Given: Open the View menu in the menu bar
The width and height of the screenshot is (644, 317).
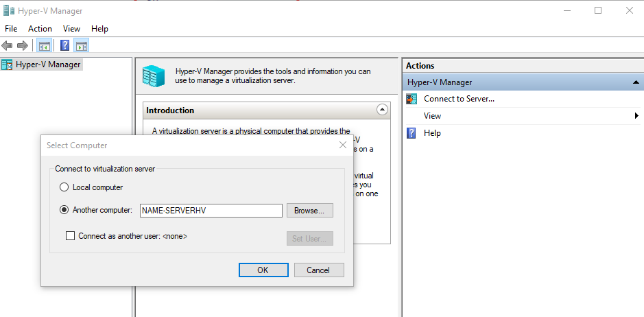Looking at the screenshot, I should point(71,29).
